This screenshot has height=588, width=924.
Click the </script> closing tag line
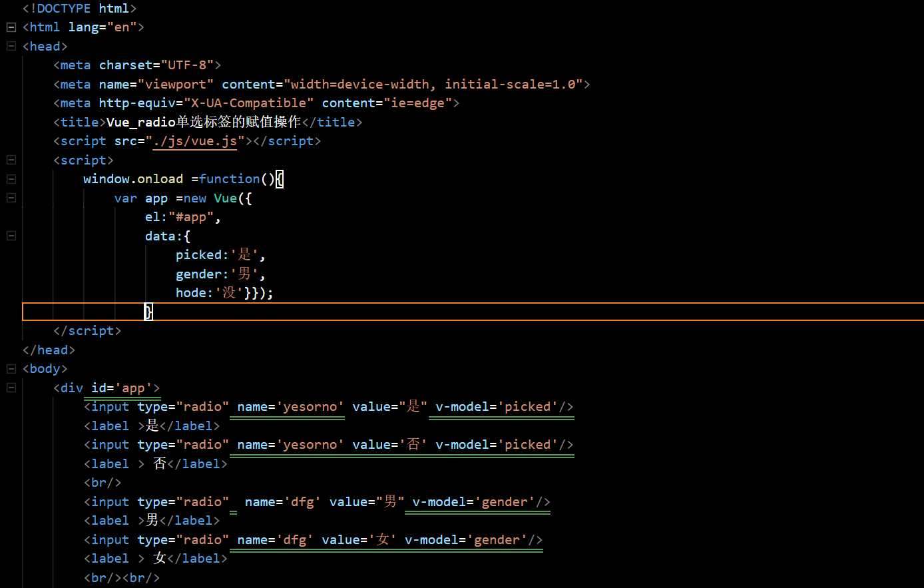pos(87,331)
